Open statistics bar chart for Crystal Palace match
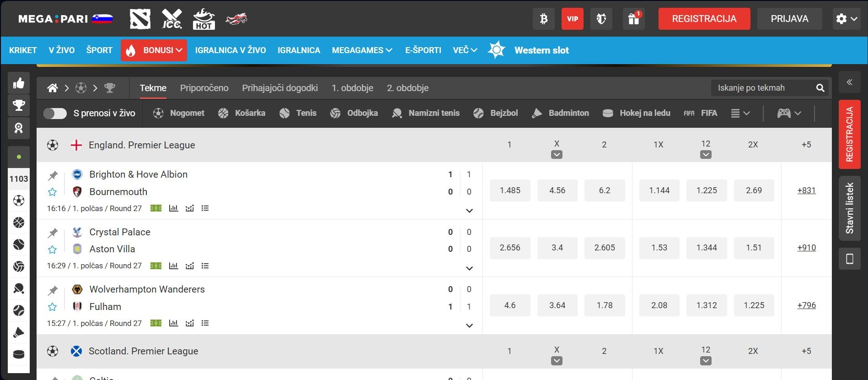This screenshot has width=868, height=380. tap(173, 266)
